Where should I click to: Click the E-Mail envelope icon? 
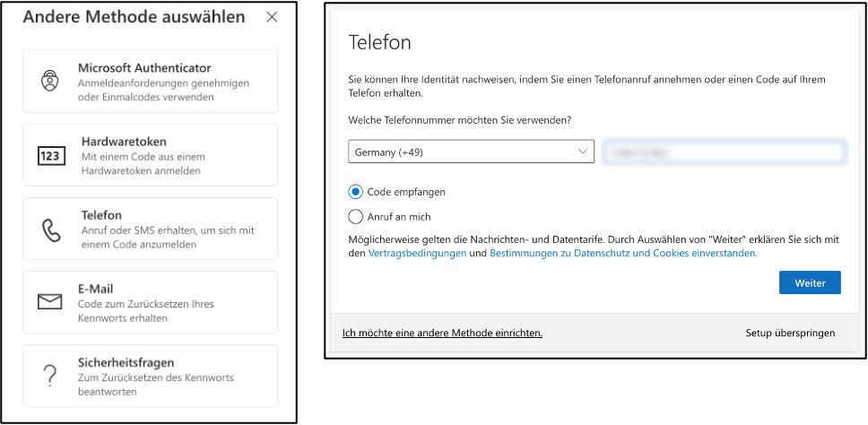pos(50,302)
